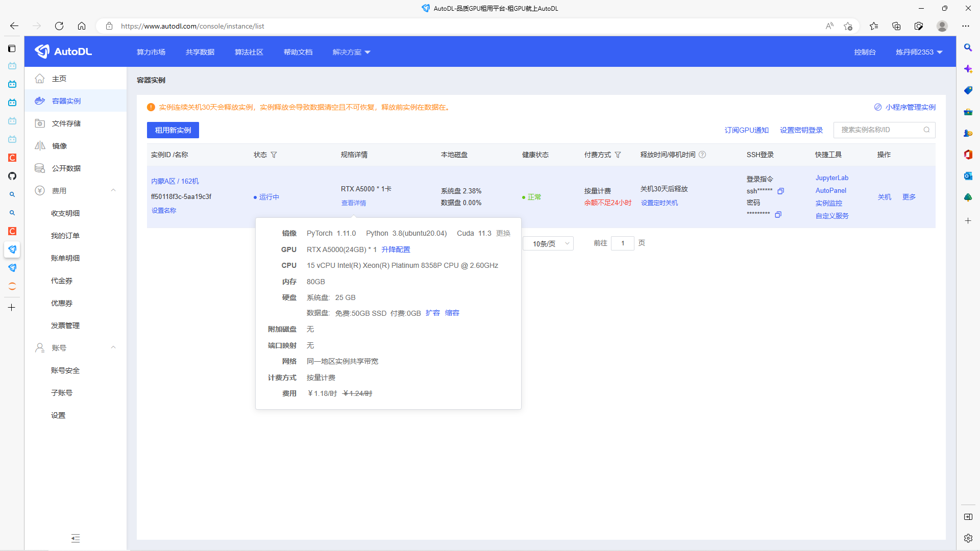Click 关机 to shut down instance
Viewport: 980px width, 551px height.
coord(885,197)
